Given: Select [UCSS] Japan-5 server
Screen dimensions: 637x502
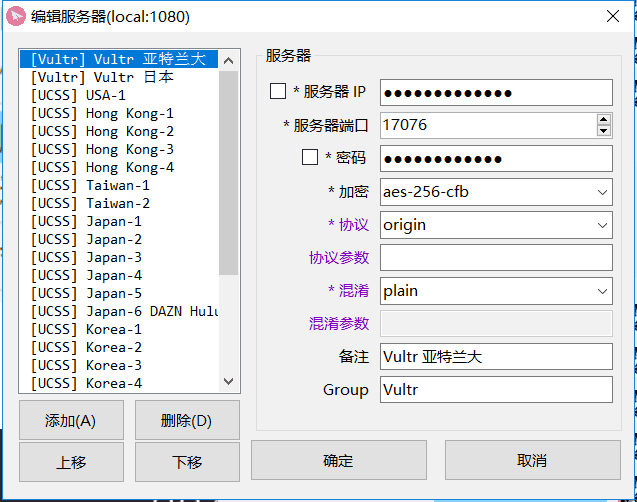Looking at the screenshot, I should 119,293.
